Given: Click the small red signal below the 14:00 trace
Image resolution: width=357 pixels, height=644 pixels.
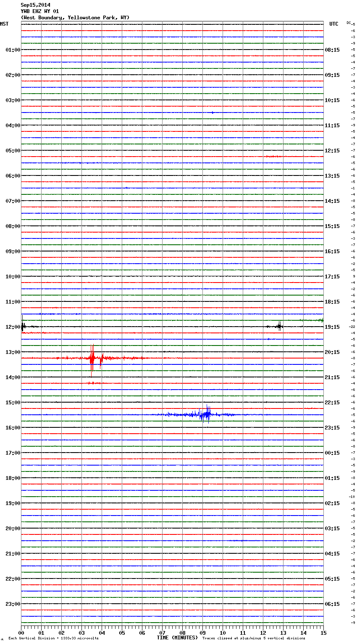Looking at the screenshot, I should coord(94,383).
